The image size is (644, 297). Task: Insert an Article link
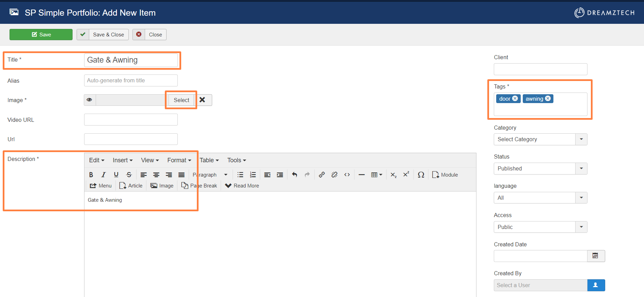click(131, 186)
